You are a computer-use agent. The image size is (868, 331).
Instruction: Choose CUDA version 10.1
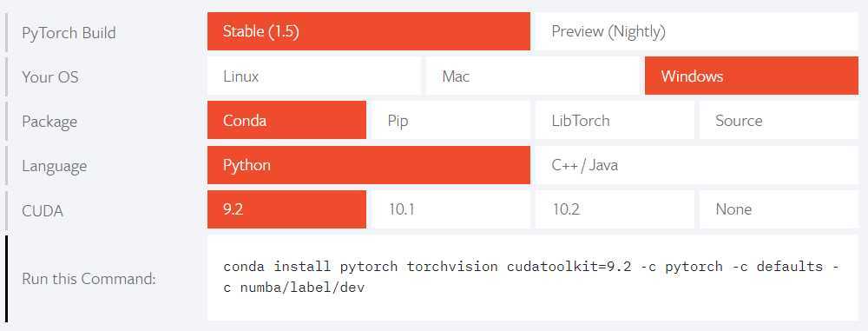pyautogui.click(x=450, y=209)
